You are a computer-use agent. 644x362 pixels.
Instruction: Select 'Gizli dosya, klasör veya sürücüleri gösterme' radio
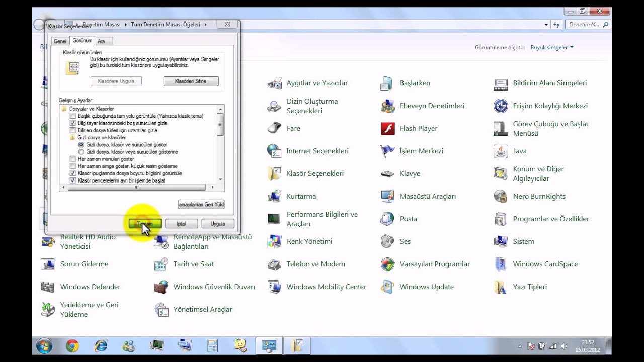[81, 152]
